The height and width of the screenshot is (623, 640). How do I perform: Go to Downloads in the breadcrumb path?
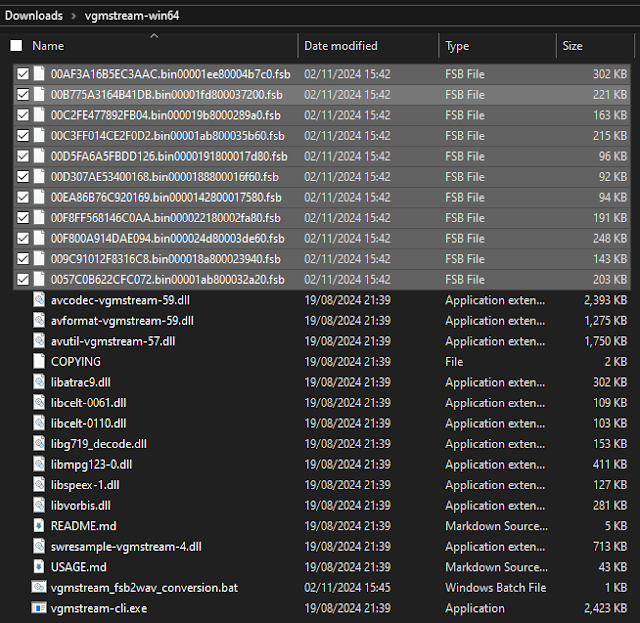pyautogui.click(x=34, y=16)
